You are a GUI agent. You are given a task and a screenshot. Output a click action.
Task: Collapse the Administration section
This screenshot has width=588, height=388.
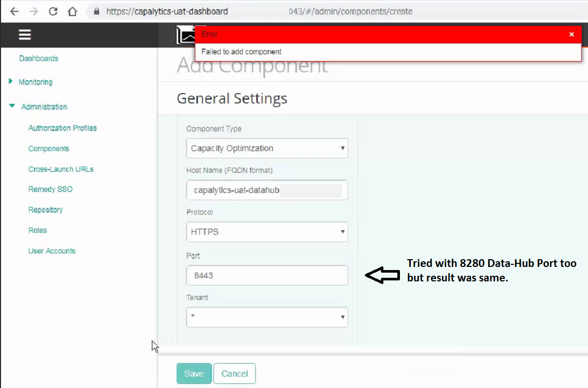point(12,107)
